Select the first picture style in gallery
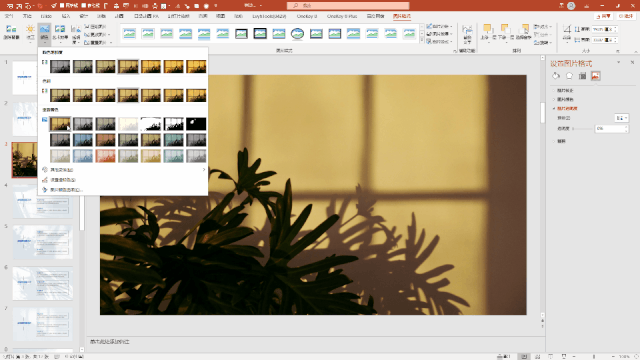The width and height of the screenshot is (640, 360). 129,33
